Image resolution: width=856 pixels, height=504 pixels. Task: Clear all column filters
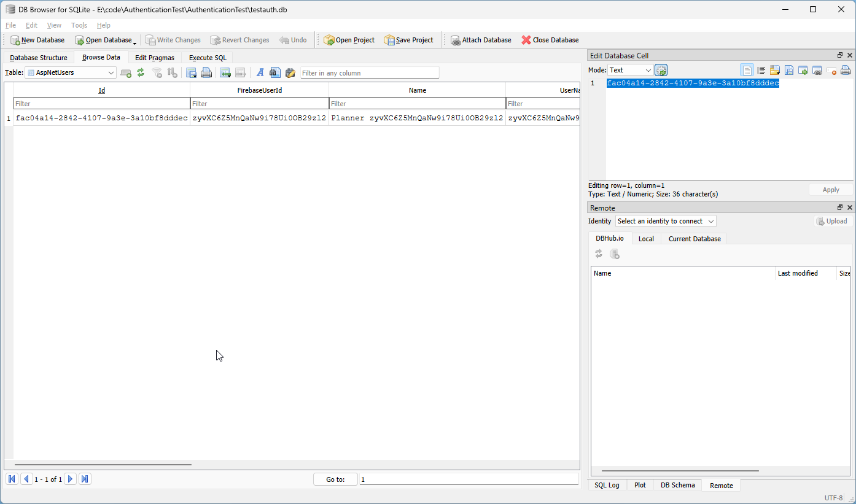(x=157, y=72)
